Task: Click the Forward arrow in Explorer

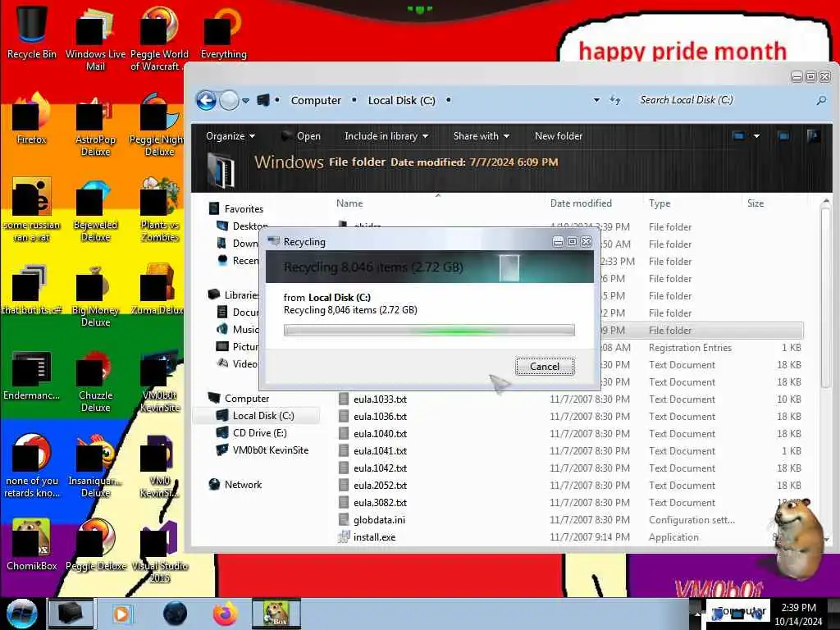Action: pos(230,100)
